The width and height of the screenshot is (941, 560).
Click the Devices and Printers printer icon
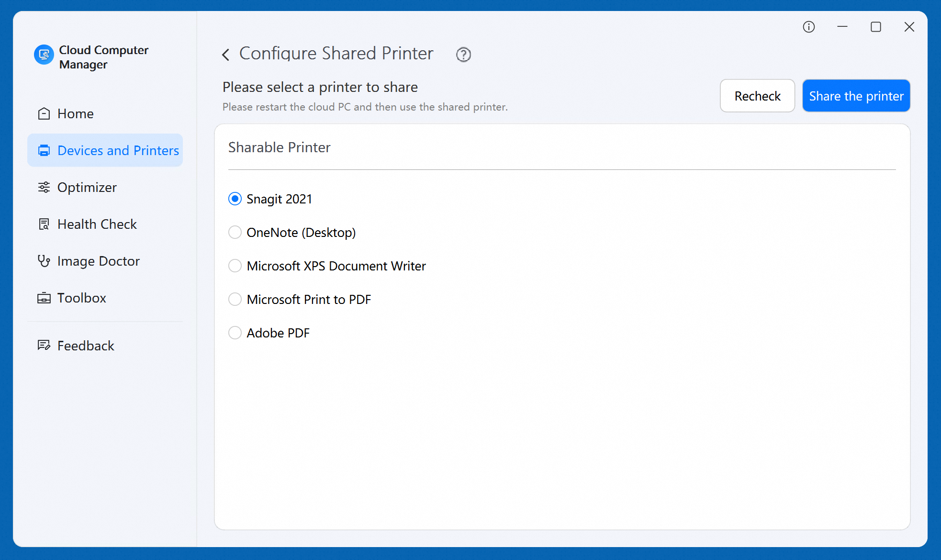click(44, 150)
